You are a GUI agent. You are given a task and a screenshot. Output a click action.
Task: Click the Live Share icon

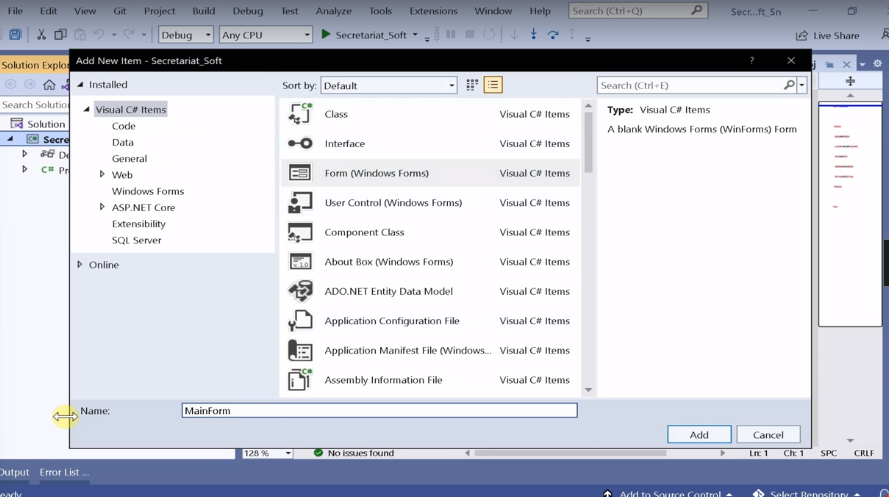[x=801, y=36]
